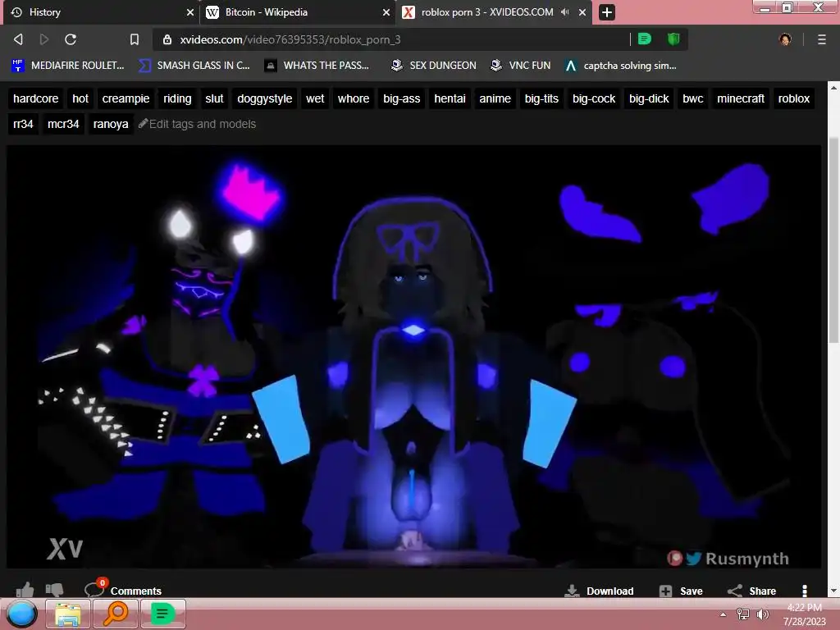The height and width of the screenshot is (630, 840).
Task: Click Edit tags and models
Action: (x=197, y=125)
